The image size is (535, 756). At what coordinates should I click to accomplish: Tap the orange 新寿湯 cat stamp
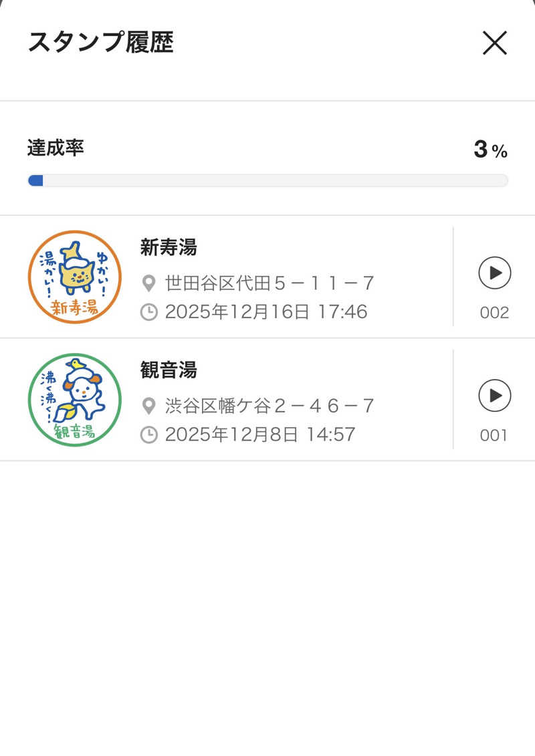74,277
